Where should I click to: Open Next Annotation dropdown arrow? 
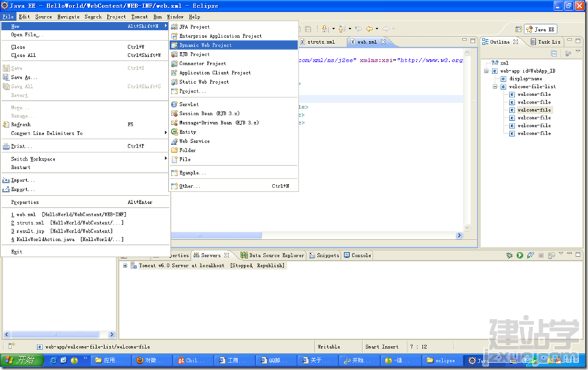tap(333, 29)
